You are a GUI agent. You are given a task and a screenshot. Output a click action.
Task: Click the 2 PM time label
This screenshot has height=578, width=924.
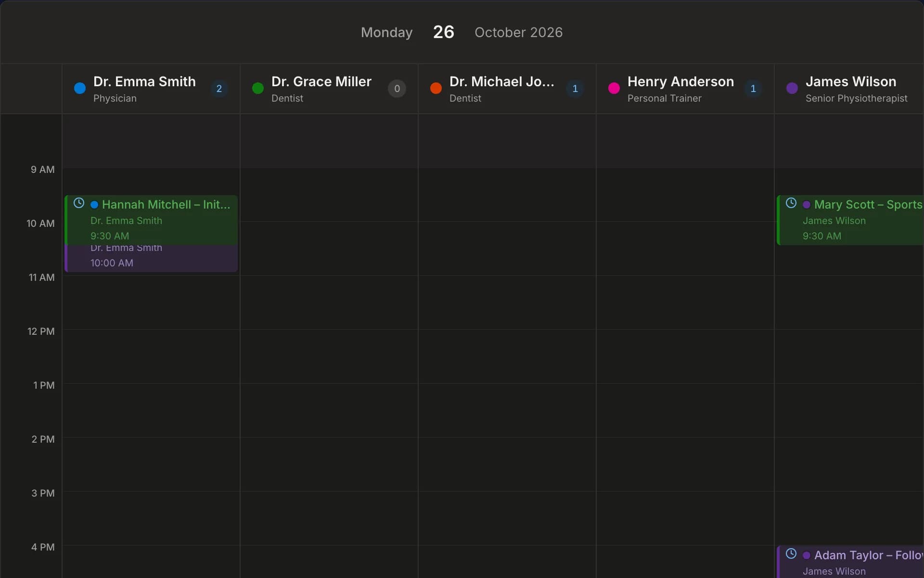(43, 439)
